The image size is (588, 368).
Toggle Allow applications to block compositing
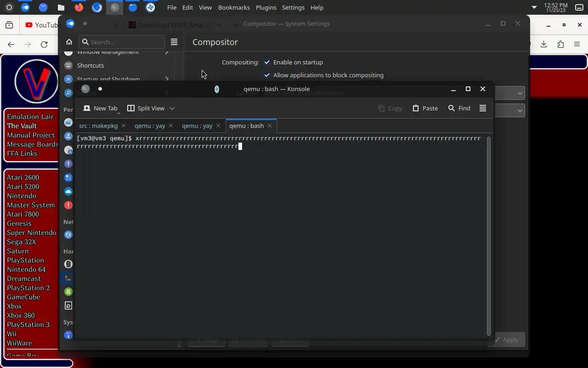coord(267,75)
